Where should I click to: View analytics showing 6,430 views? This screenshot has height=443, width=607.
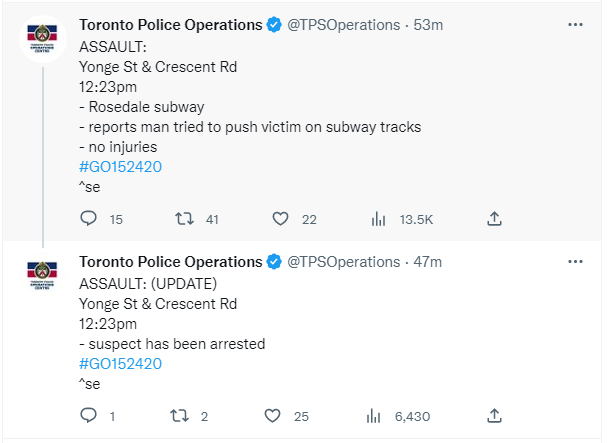tap(374, 416)
